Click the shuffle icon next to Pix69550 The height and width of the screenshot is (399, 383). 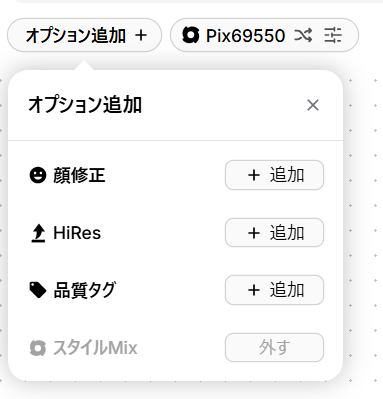click(303, 35)
